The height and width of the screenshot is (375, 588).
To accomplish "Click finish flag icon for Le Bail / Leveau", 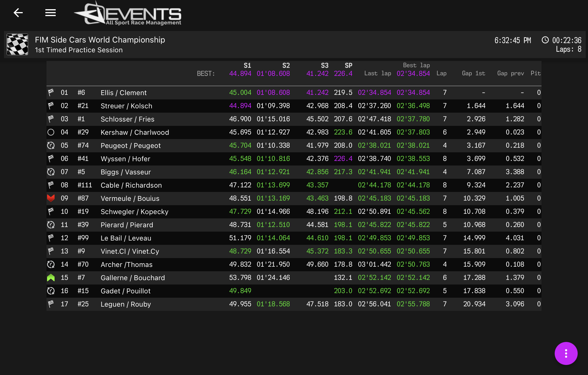I will 51,238.
